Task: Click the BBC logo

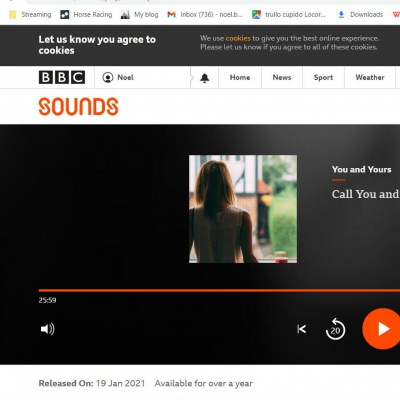Action: 62,77
